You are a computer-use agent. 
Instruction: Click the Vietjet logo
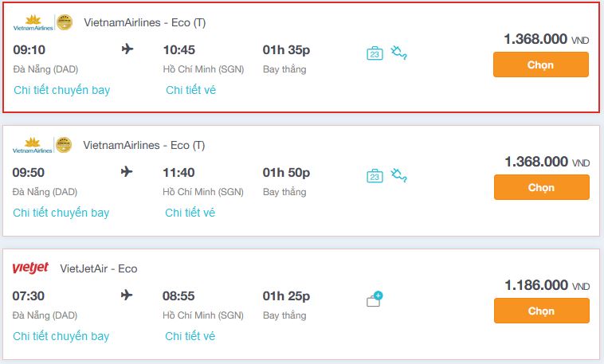coord(30,268)
